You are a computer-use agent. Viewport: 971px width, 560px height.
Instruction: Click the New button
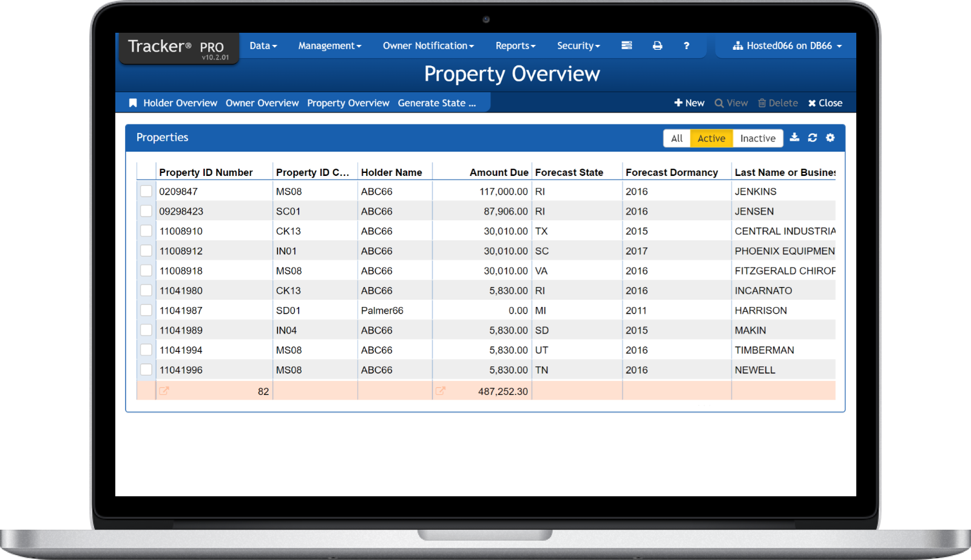click(x=689, y=103)
